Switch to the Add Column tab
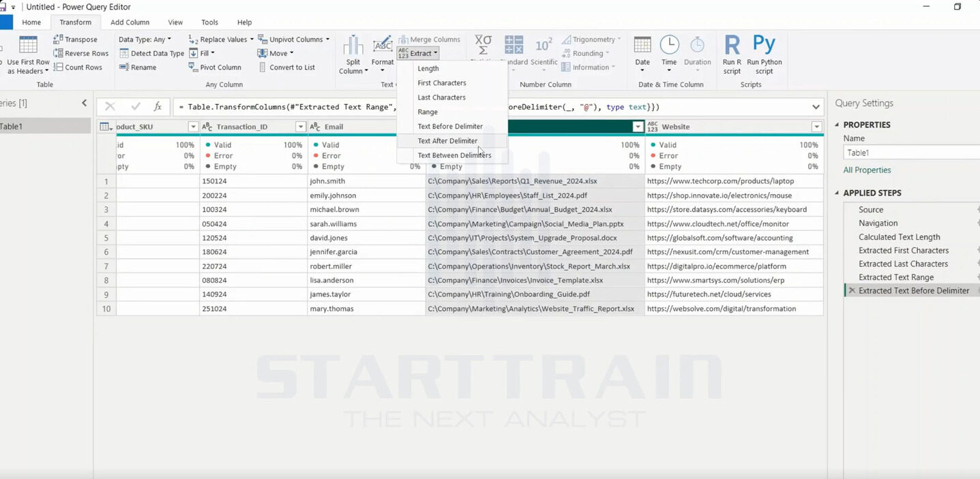This screenshot has width=980, height=479. point(130,22)
